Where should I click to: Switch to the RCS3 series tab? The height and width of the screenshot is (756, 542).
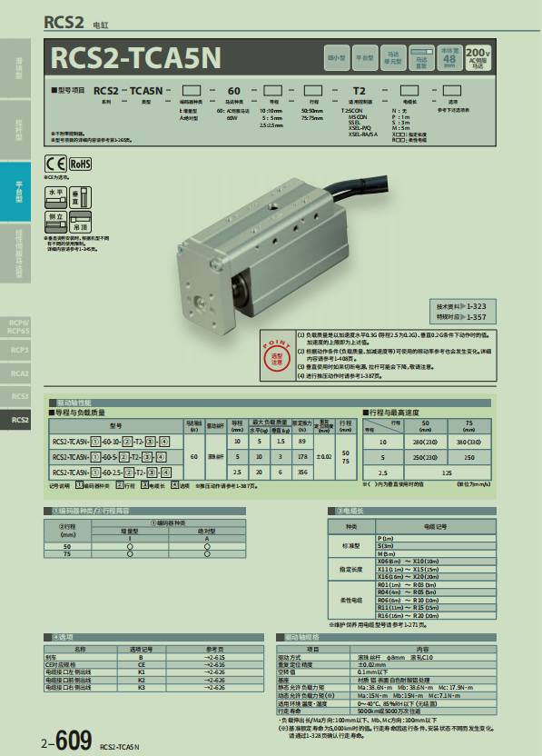[x=15, y=396]
